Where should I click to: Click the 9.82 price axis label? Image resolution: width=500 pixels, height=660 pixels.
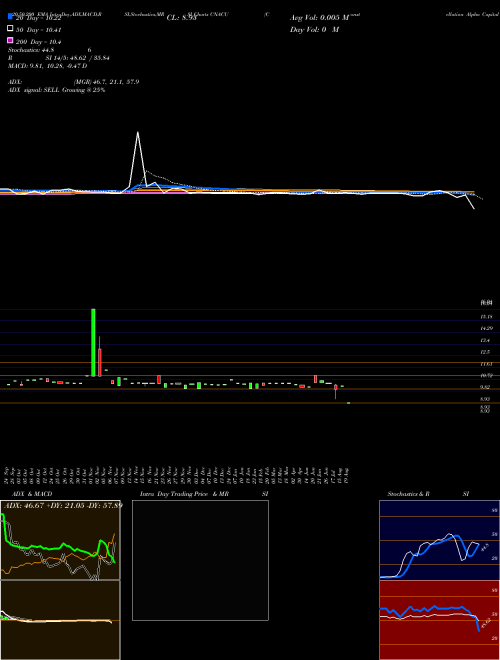[x=486, y=387]
